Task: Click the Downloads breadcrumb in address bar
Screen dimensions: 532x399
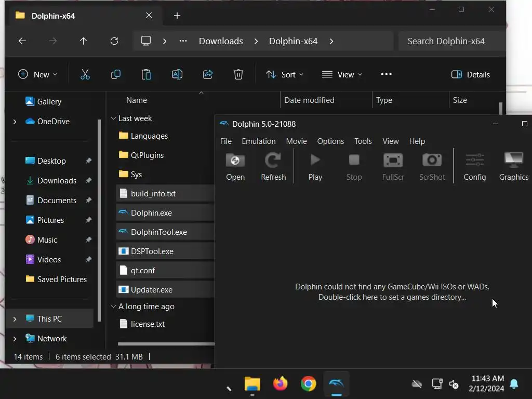Action: [221, 41]
